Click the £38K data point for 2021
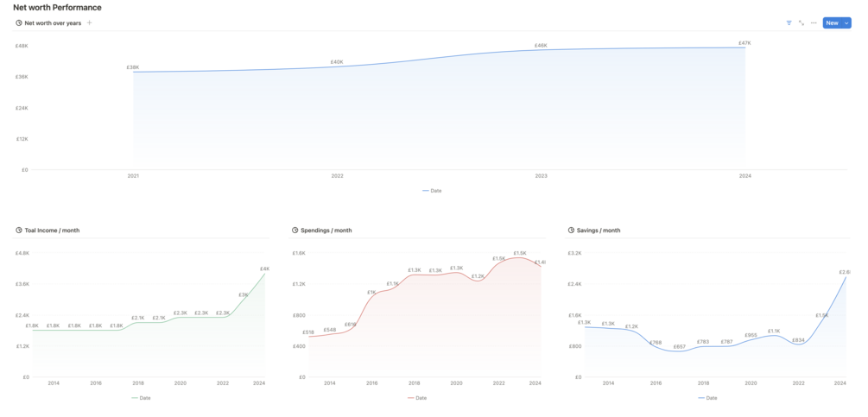The width and height of the screenshot is (868, 417). click(x=133, y=72)
